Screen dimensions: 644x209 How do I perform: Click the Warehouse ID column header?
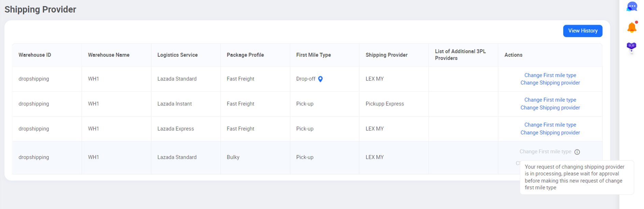[34, 55]
